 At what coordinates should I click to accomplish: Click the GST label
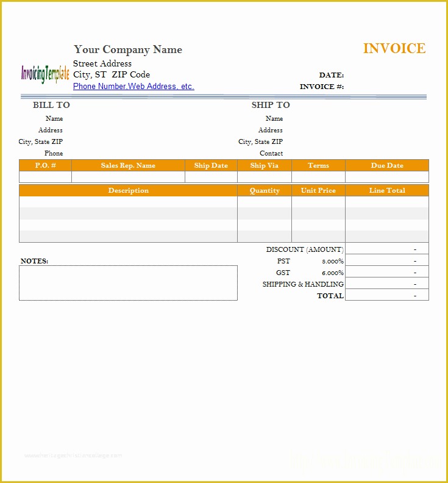[x=283, y=273]
